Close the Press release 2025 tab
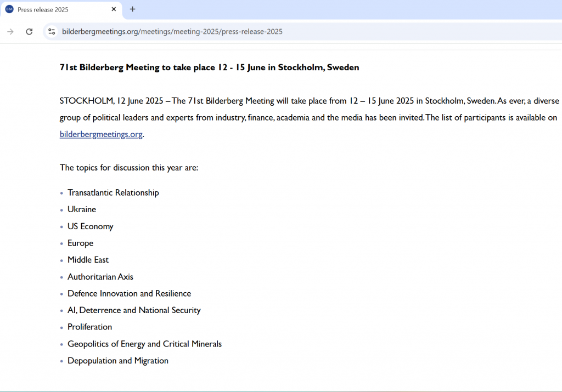This screenshot has width=562, height=392. [114, 9]
